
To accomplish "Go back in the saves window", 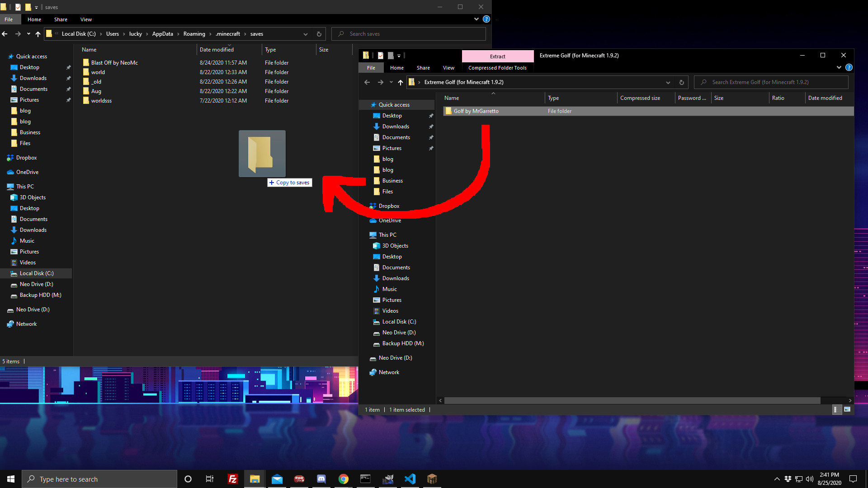I will pyautogui.click(x=5, y=34).
